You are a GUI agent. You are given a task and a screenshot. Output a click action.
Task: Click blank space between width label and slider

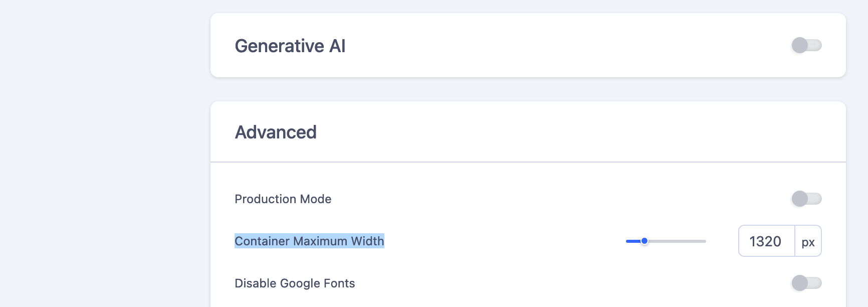(x=501, y=241)
